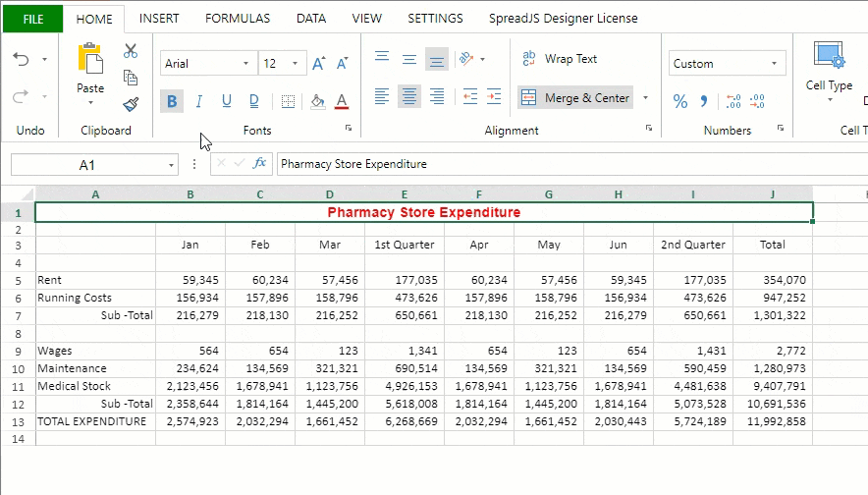This screenshot has width=868, height=495.
Task: Toggle center horizontal alignment
Action: (x=409, y=97)
